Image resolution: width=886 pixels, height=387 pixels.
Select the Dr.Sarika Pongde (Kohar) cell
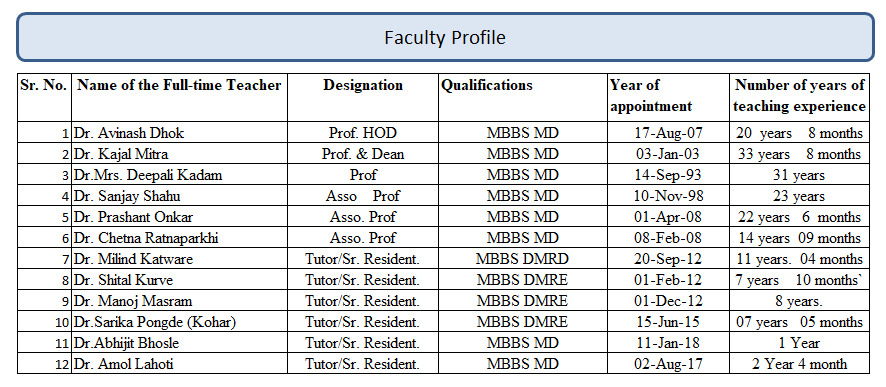179,321
